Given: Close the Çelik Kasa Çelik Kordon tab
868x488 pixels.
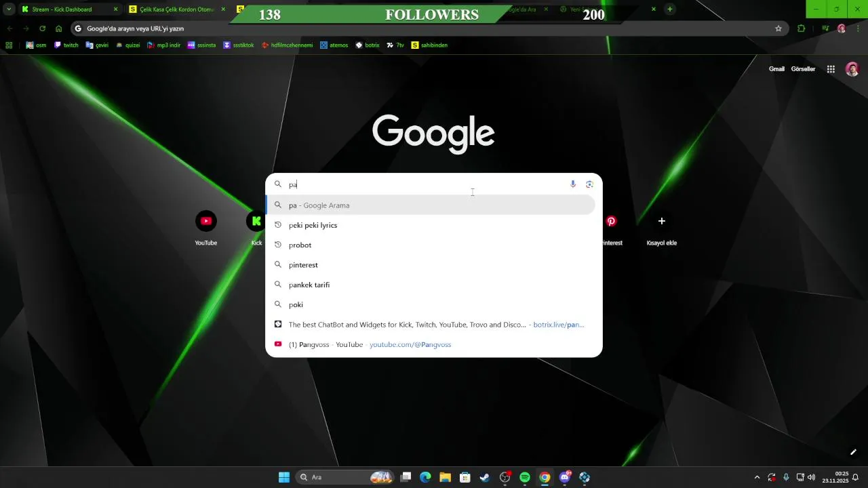Looking at the screenshot, I should (224, 9).
